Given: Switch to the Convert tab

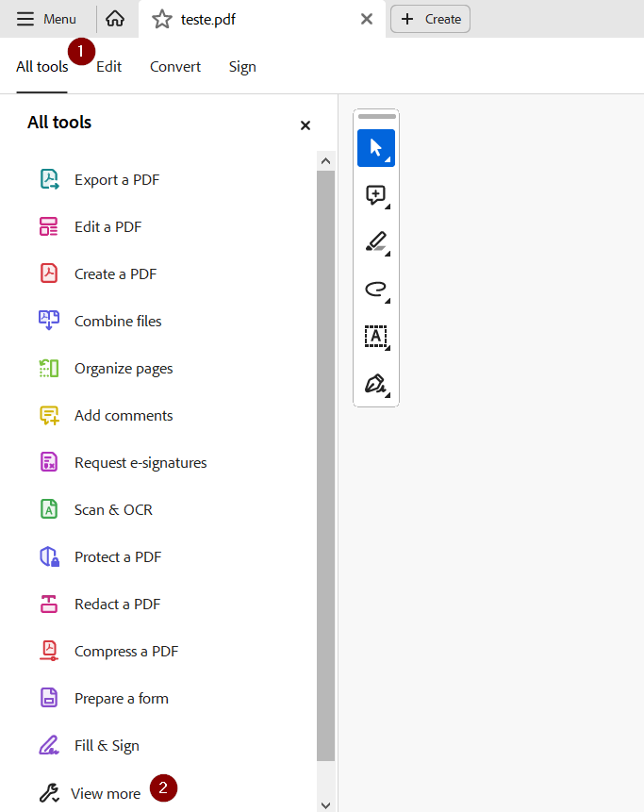Looking at the screenshot, I should click(x=175, y=67).
